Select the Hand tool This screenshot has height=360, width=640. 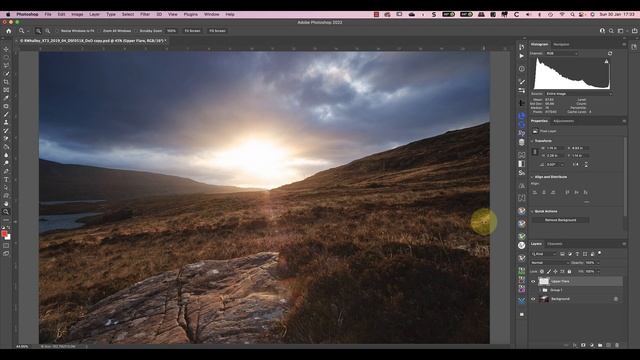tap(6, 204)
